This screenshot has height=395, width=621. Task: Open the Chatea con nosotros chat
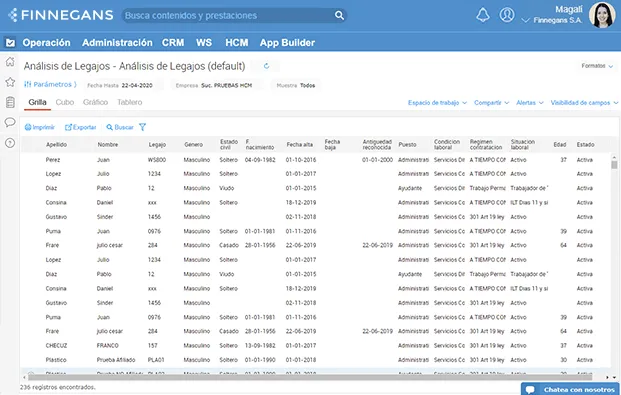tap(571, 389)
